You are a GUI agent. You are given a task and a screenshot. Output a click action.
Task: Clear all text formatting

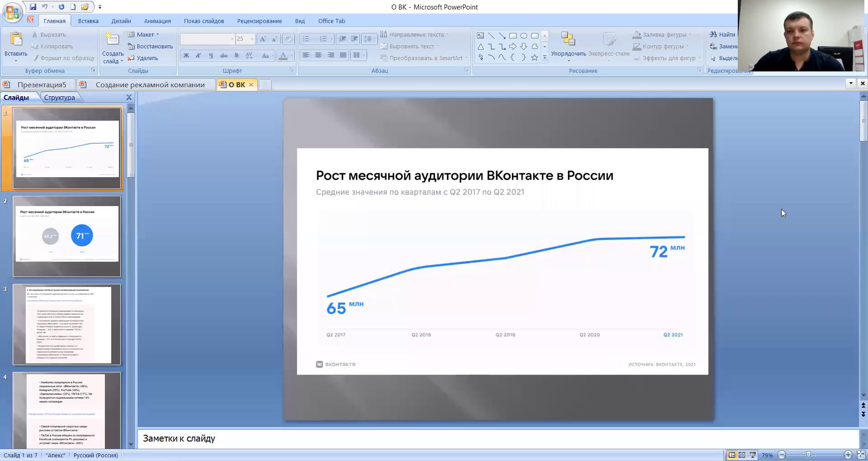click(288, 39)
